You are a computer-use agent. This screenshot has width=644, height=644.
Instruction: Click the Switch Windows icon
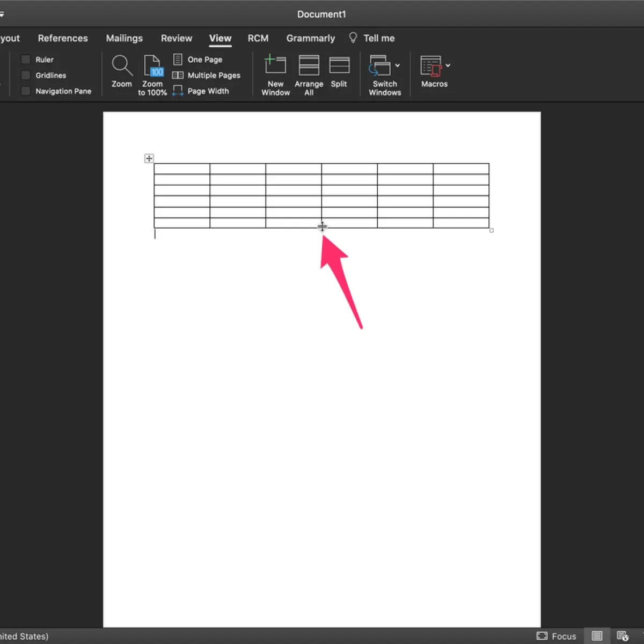tap(380, 65)
